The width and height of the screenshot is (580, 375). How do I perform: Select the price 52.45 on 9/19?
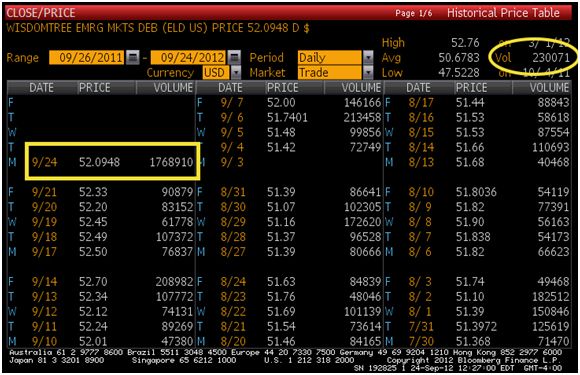click(93, 222)
